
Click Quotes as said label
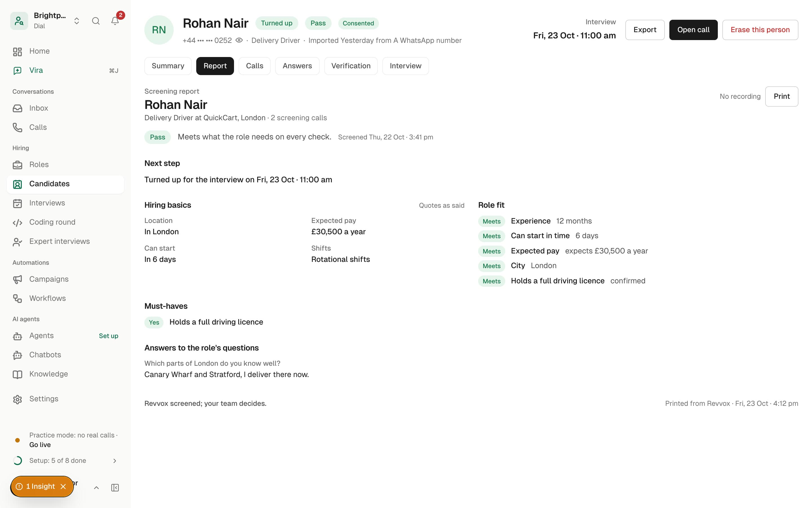click(442, 206)
